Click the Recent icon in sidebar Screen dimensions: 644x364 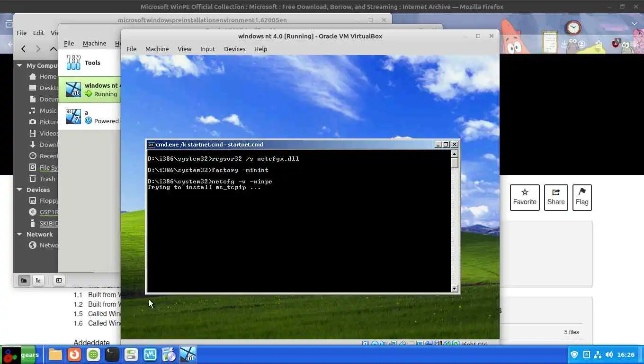[33, 156]
